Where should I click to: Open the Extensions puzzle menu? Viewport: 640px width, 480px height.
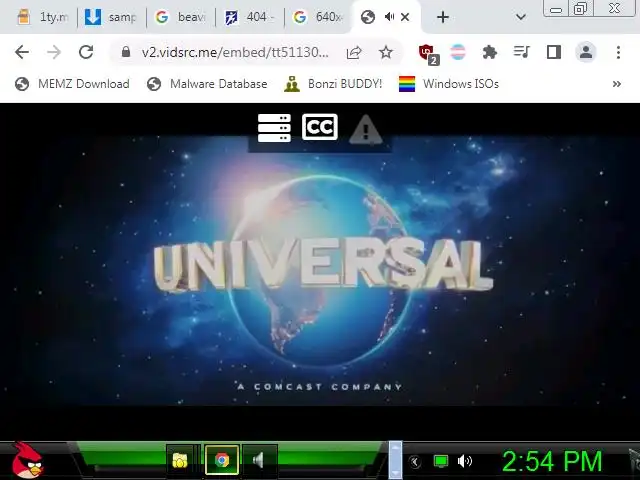[489, 52]
